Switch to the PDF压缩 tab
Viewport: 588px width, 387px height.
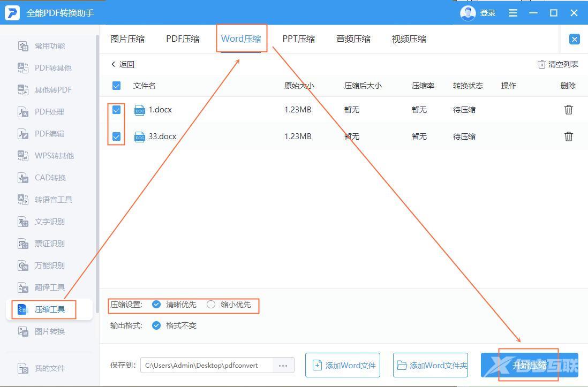click(x=183, y=39)
